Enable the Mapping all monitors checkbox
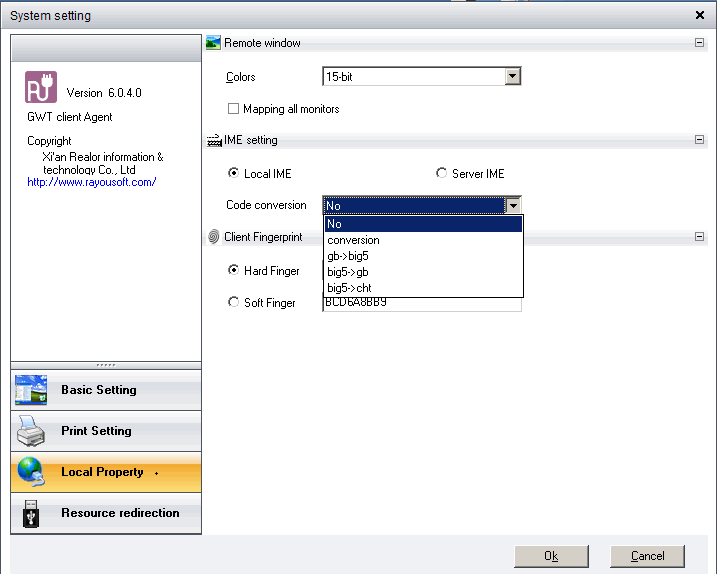717x574 pixels. pyautogui.click(x=234, y=109)
